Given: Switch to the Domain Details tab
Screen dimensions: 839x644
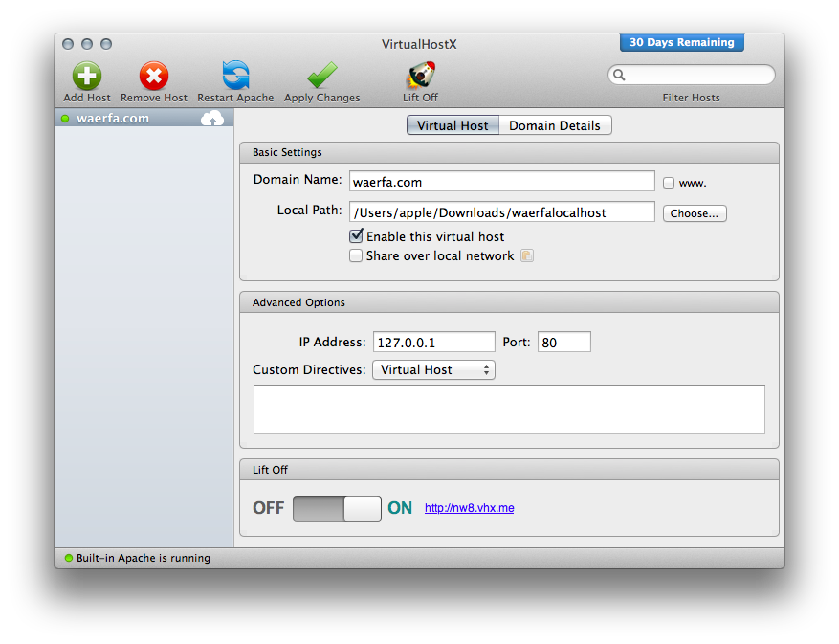Looking at the screenshot, I should (555, 125).
